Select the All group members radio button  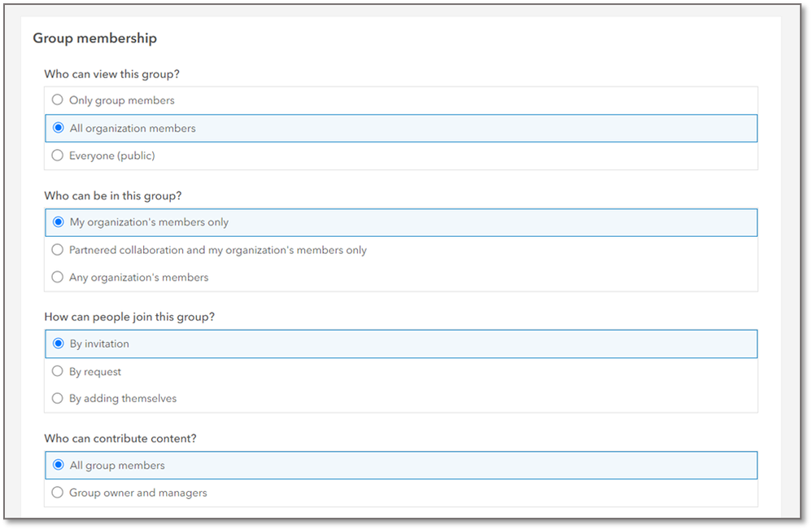click(x=57, y=464)
